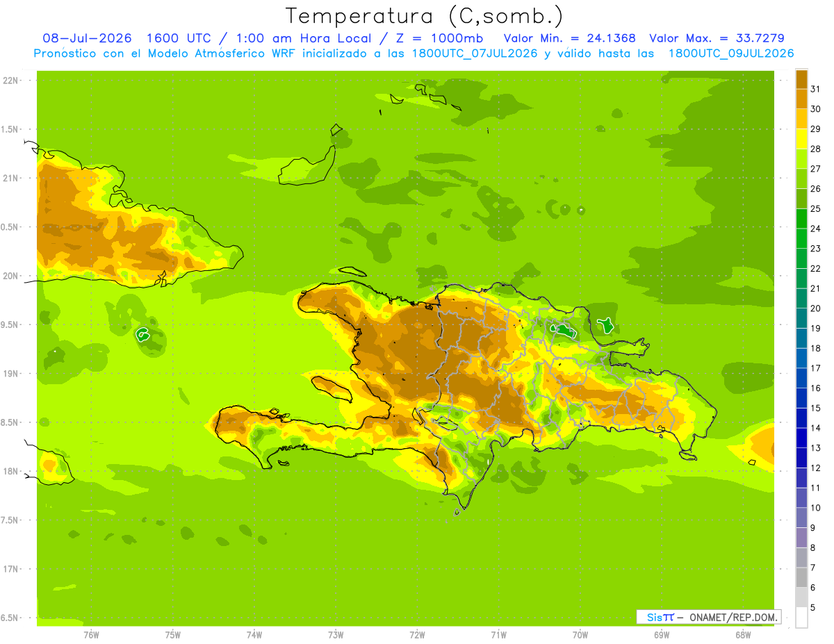
Task: Click the 'SisTT – ONAMET/REP.DOM.' credit label
Action: [708, 617]
